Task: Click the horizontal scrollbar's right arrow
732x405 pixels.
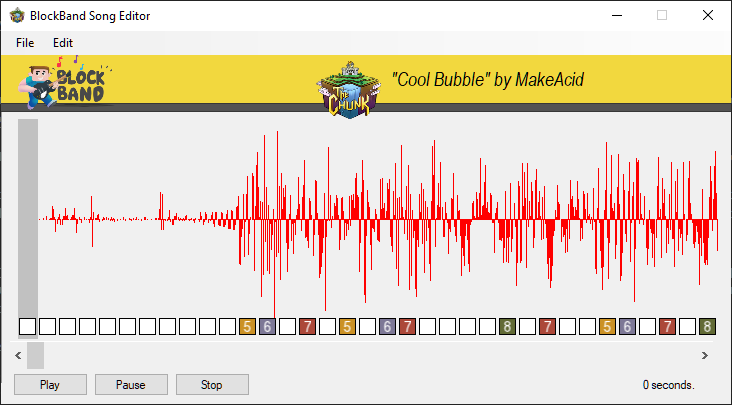Action: [x=705, y=356]
